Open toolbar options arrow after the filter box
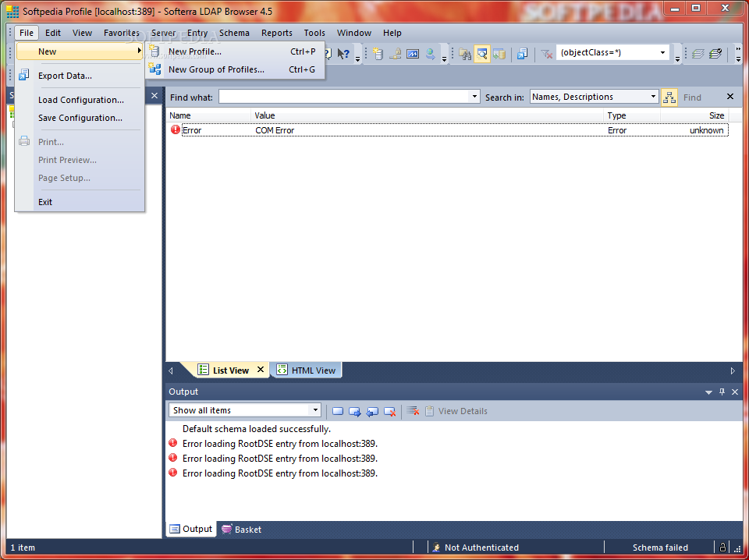749x560 pixels. [x=677, y=58]
